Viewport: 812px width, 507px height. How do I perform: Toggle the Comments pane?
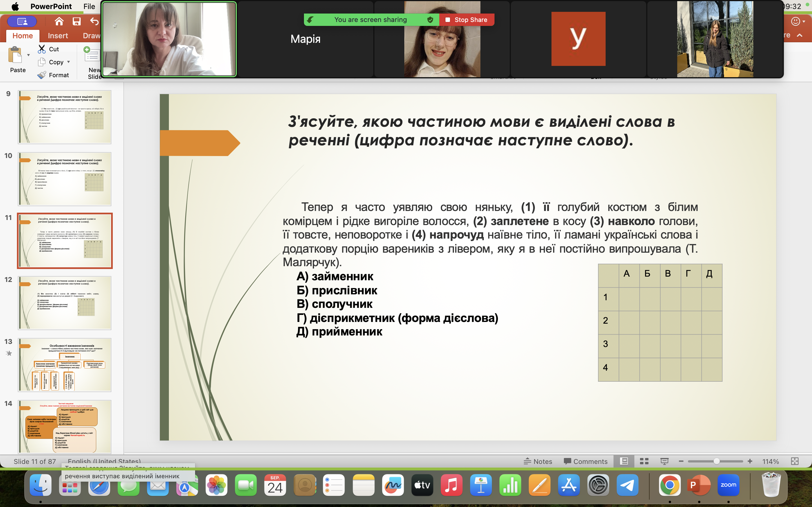[x=586, y=461]
